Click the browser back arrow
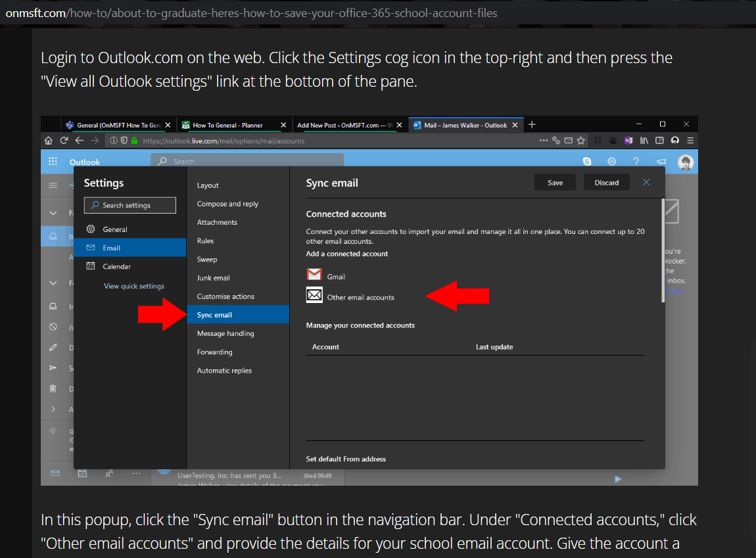This screenshot has height=558, width=756. point(80,141)
